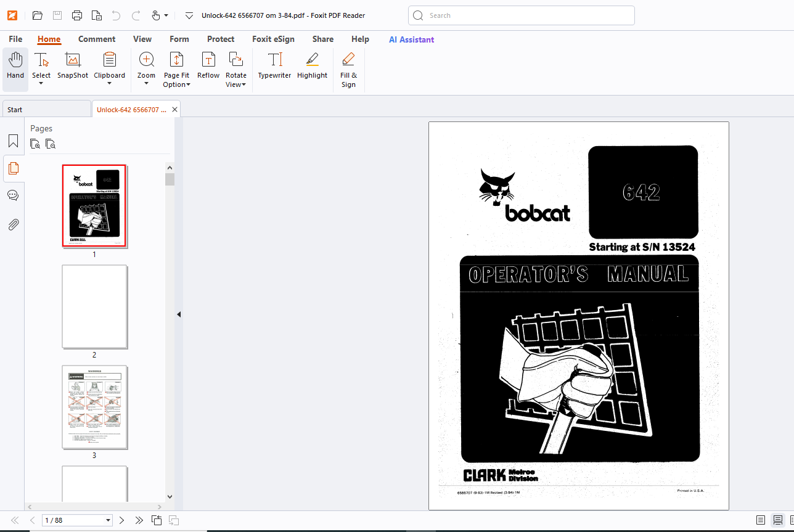Switch to continuous page view mode
794x532 pixels.
point(778,520)
